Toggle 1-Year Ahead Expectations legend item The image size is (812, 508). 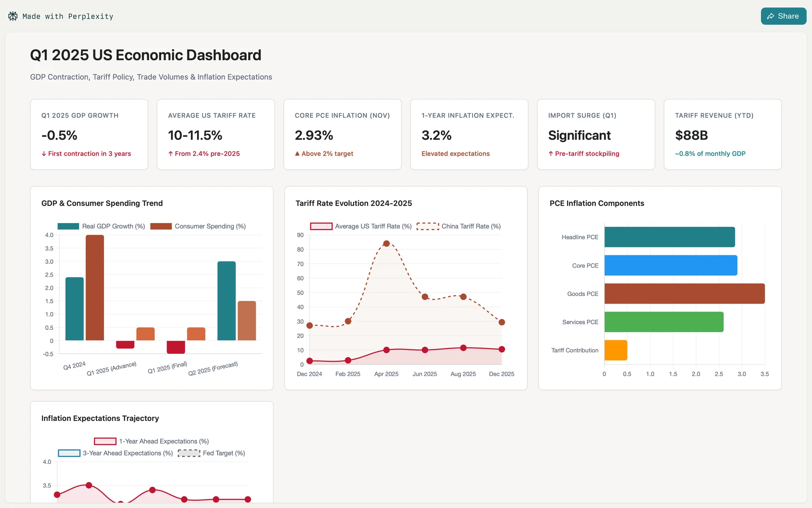click(x=105, y=442)
